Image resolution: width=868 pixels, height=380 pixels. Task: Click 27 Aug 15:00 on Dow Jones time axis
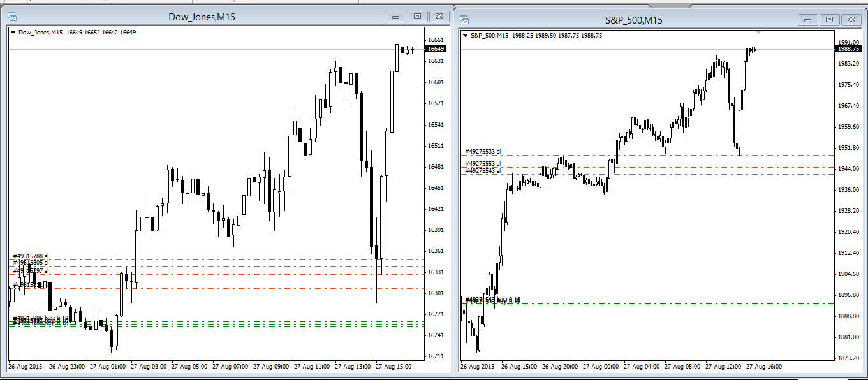pos(394,367)
